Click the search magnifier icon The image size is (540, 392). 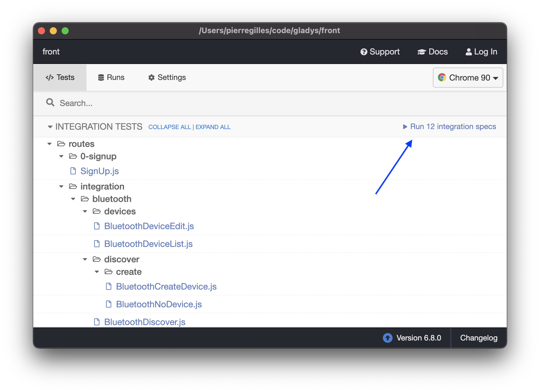coord(50,102)
